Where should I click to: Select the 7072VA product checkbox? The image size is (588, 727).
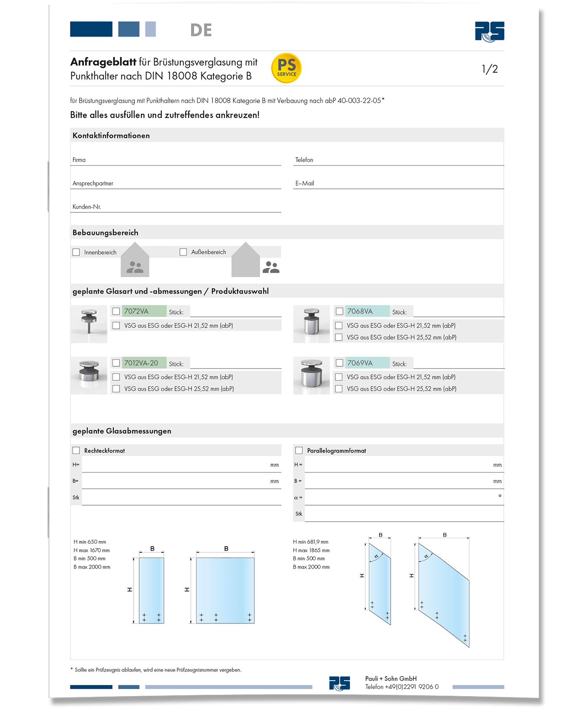[116, 311]
